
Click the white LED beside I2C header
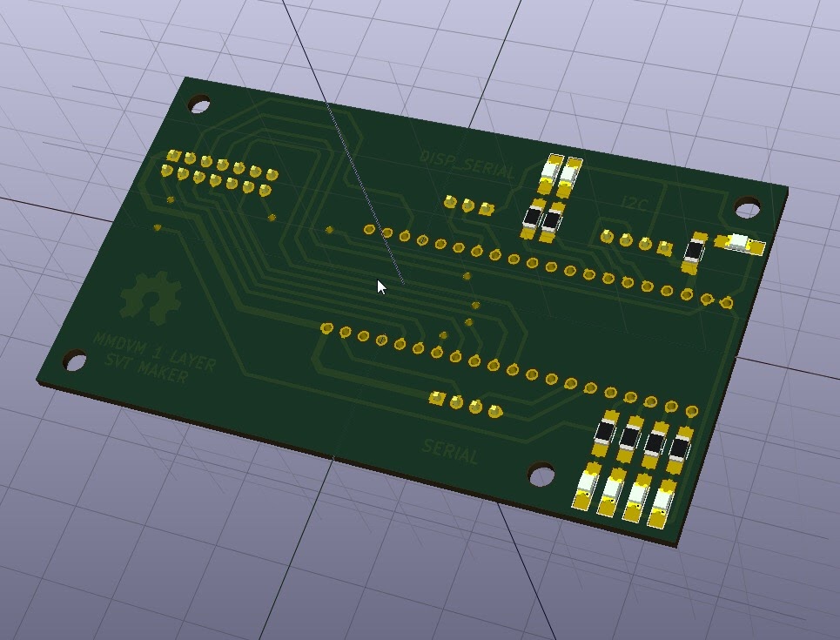[x=739, y=243]
